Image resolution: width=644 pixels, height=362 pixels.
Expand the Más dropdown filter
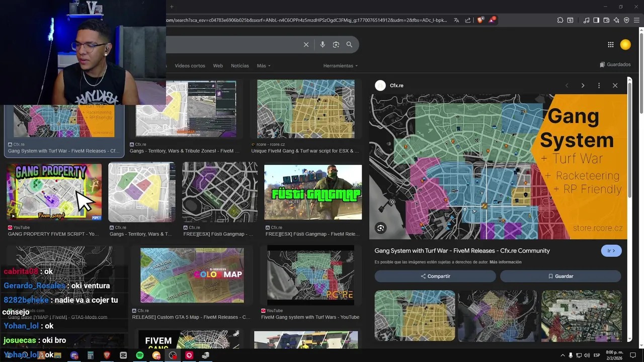pyautogui.click(x=264, y=66)
